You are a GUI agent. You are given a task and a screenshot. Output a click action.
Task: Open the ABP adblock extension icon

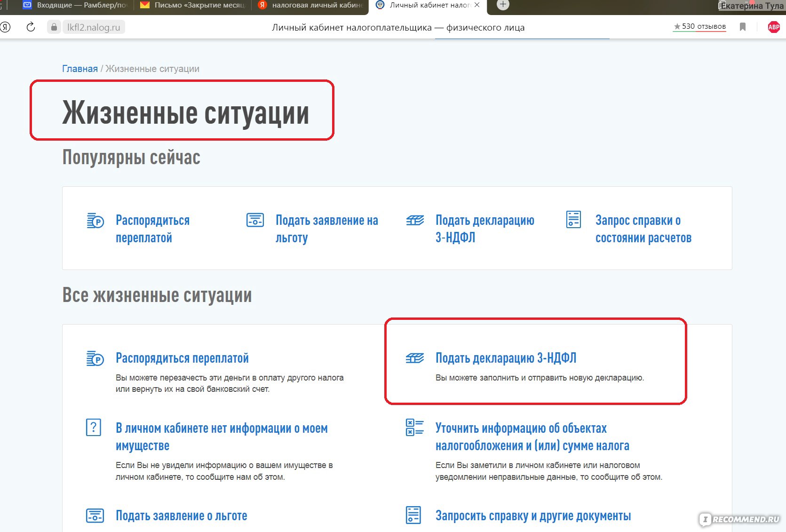[x=774, y=27]
